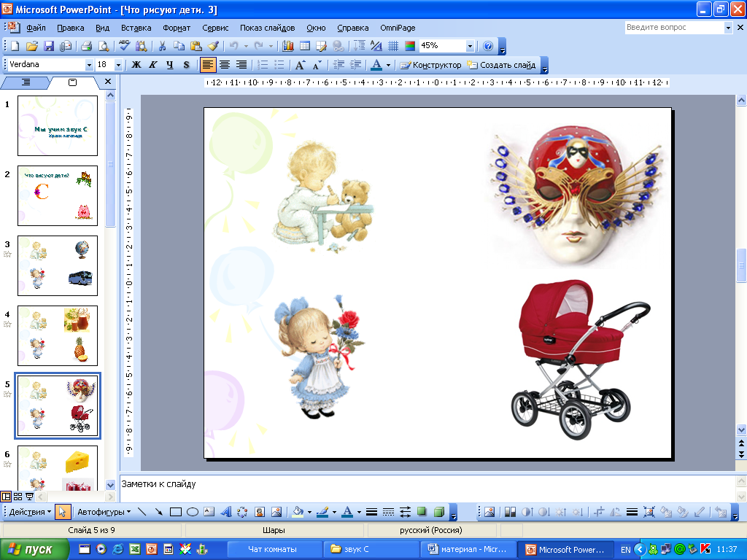Copy the selection using the standard toolbar
The height and width of the screenshot is (560, 747).
179,46
